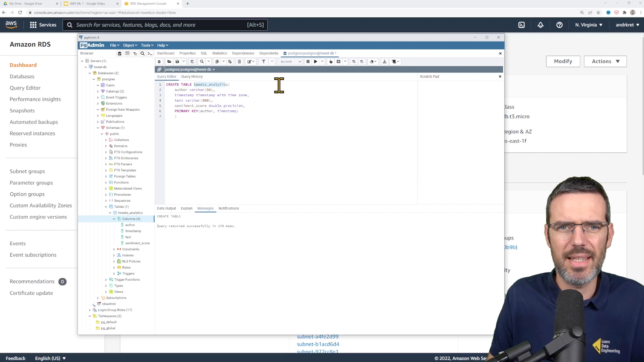
Task: Open the postgres/postgres@tweet-db connection dropdown
Action: coord(190,69)
